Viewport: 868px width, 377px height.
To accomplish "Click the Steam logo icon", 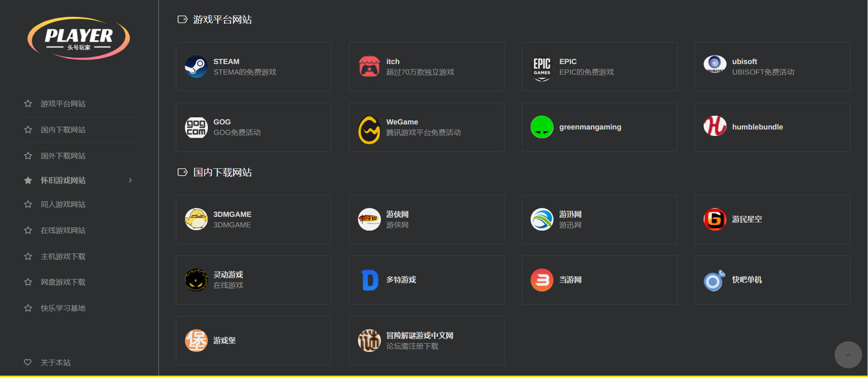I will (x=196, y=67).
